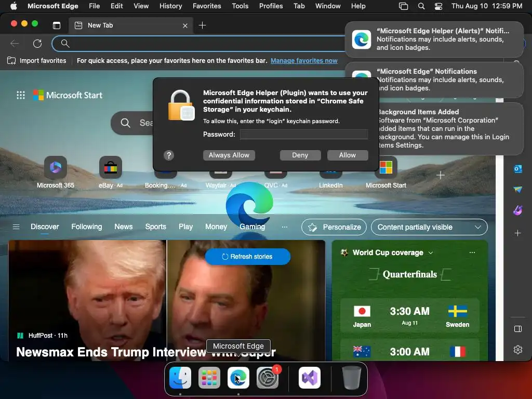
Task: Open the Tools menu
Action: [240, 6]
